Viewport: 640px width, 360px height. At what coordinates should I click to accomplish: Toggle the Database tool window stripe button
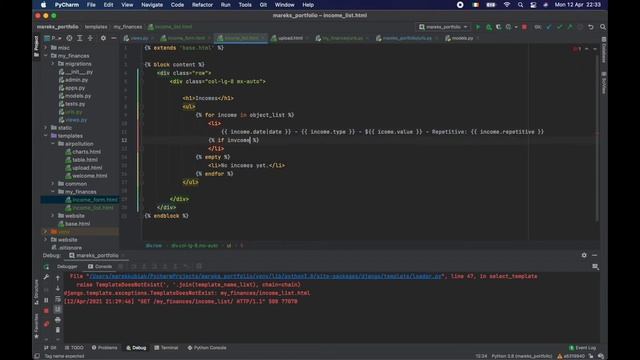click(x=604, y=50)
